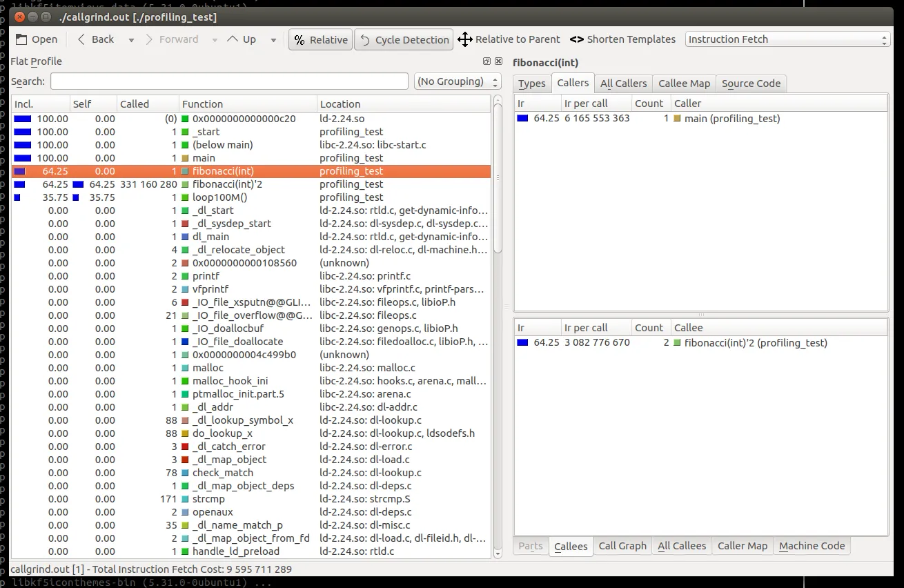
Task: Open the Back history dropdown arrow
Action: [131, 40]
